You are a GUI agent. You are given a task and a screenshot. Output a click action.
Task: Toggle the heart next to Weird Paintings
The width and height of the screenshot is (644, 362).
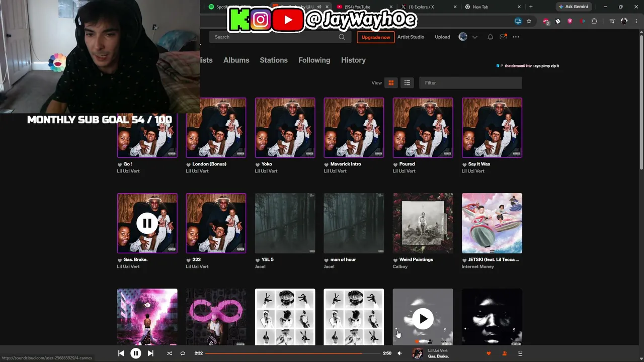tap(395, 260)
